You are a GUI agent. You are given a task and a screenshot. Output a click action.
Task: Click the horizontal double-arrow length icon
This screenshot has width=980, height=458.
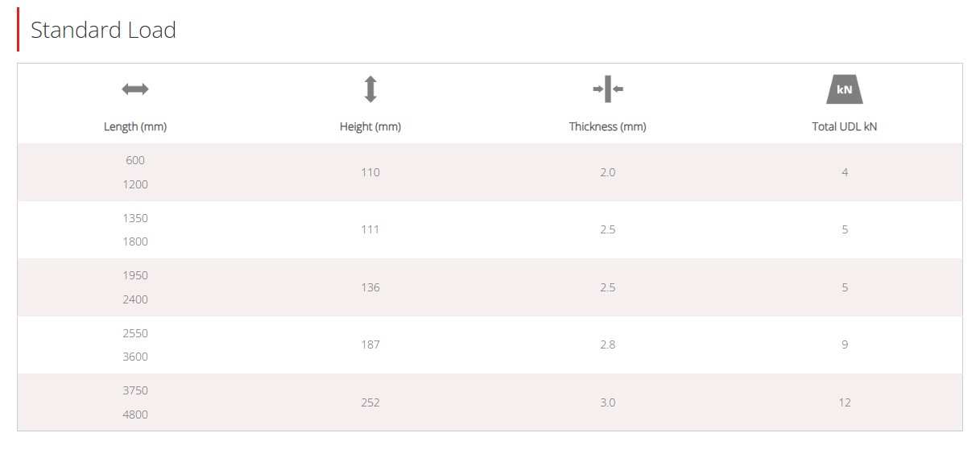pyautogui.click(x=135, y=89)
